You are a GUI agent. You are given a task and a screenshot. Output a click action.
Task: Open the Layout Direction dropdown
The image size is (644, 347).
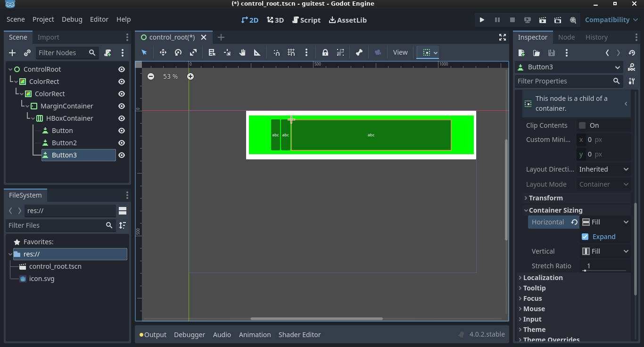(603, 169)
